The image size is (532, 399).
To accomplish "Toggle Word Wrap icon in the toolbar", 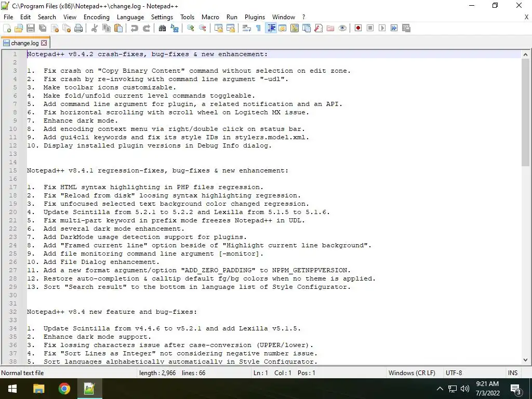I will (x=247, y=28).
